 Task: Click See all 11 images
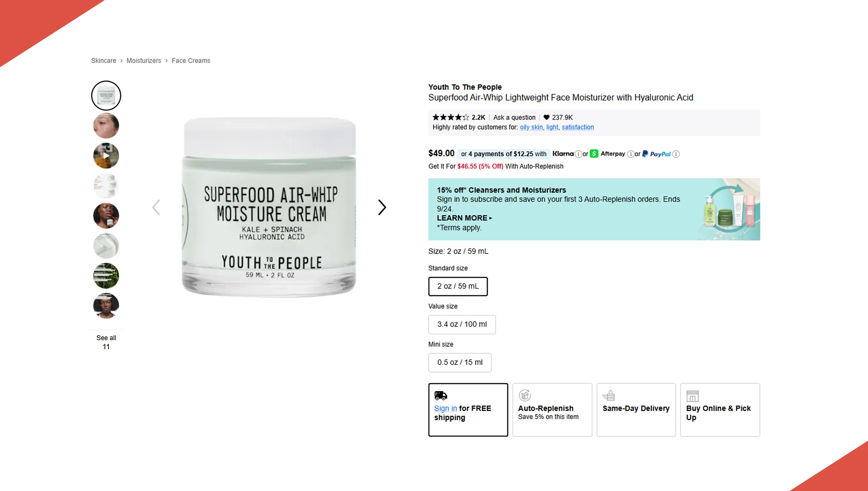point(106,342)
